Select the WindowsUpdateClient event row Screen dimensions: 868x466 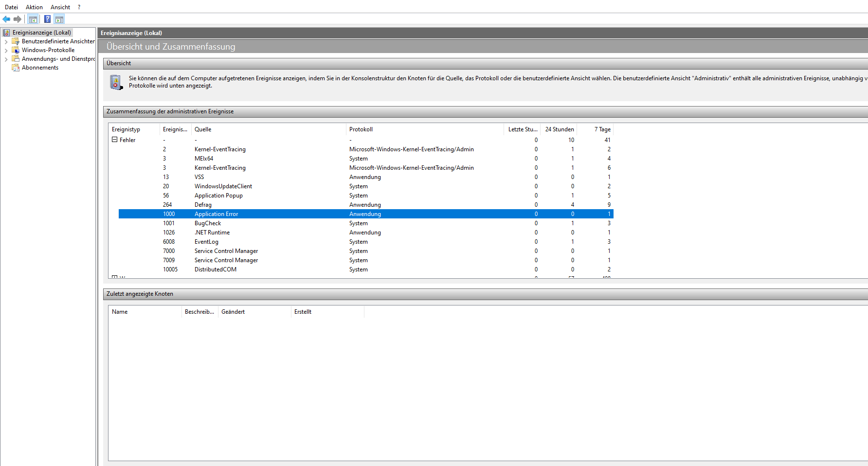coord(366,186)
